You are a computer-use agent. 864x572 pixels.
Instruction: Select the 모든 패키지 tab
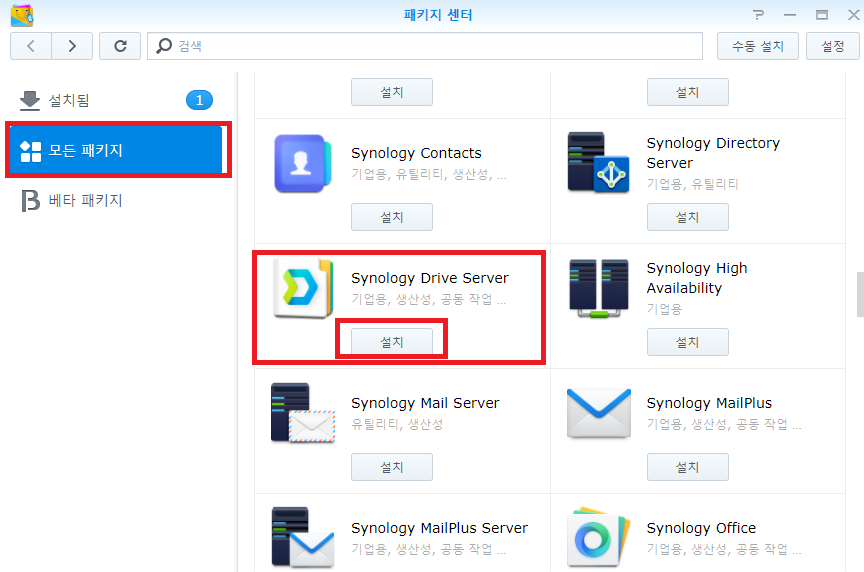pyautogui.click(x=116, y=150)
